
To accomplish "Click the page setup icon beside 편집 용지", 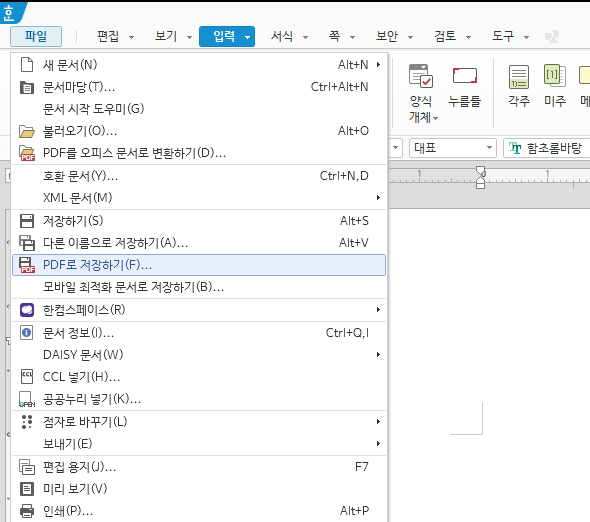I will click(27, 467).
